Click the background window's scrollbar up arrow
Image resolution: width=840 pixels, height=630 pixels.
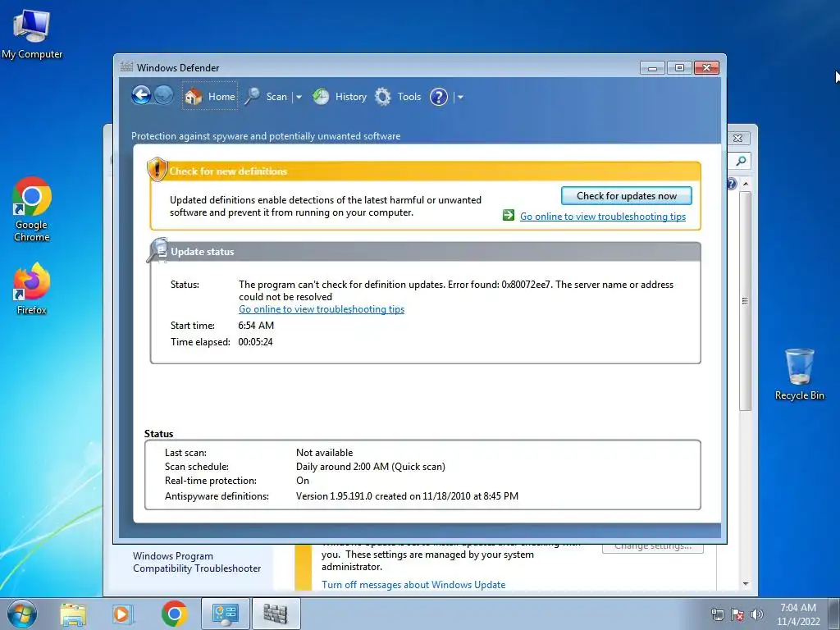pyautogui.click(x=745, y=184)
